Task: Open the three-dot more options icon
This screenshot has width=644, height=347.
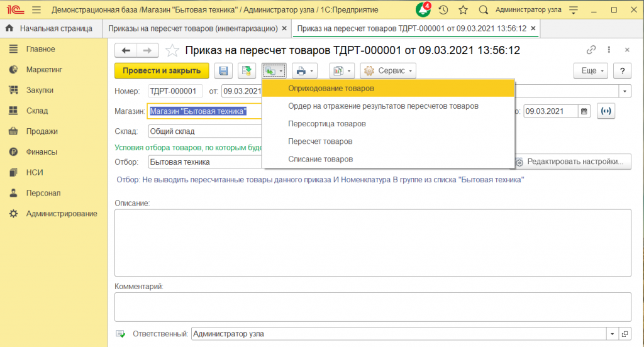Action: (609, 50)
